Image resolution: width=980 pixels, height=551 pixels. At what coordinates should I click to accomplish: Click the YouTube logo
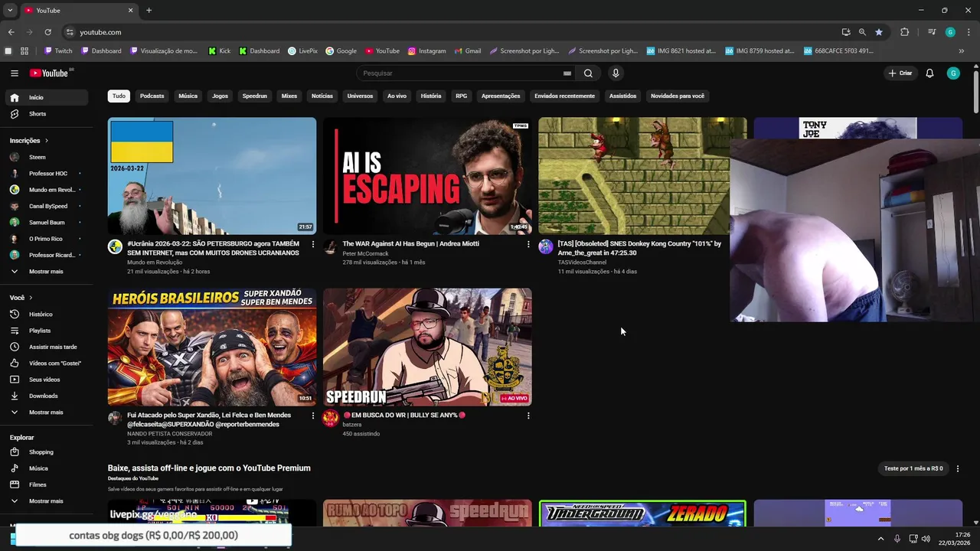point(49,73)
